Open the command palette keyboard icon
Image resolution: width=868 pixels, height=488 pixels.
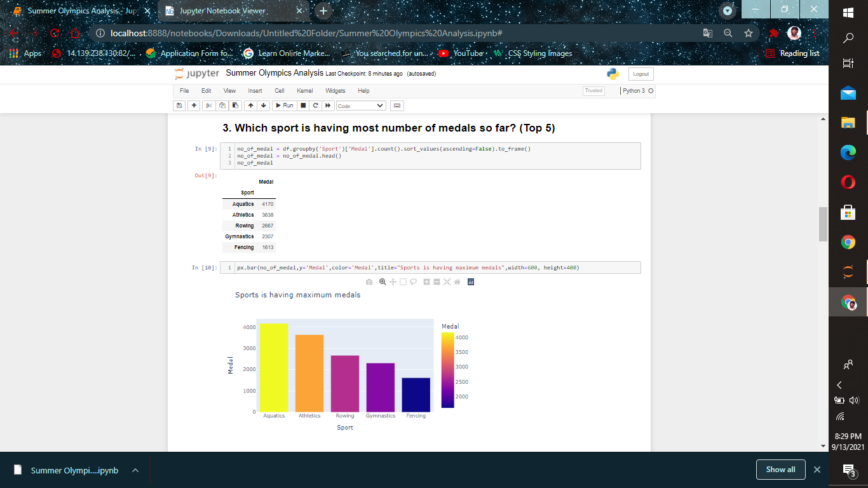pyautogui.click(x=397, y=105)
